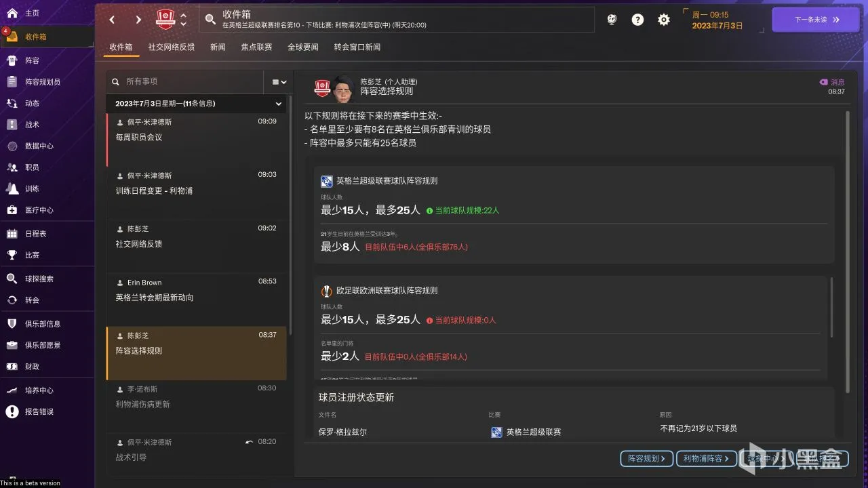The image size is (868, 488).
Task: Open 阵容 squad sidebar icon
Action: click(12, 60)
